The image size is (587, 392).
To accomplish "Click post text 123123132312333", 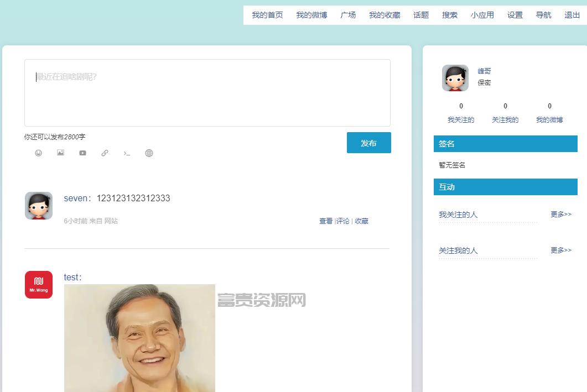I will tap(133, 198).
